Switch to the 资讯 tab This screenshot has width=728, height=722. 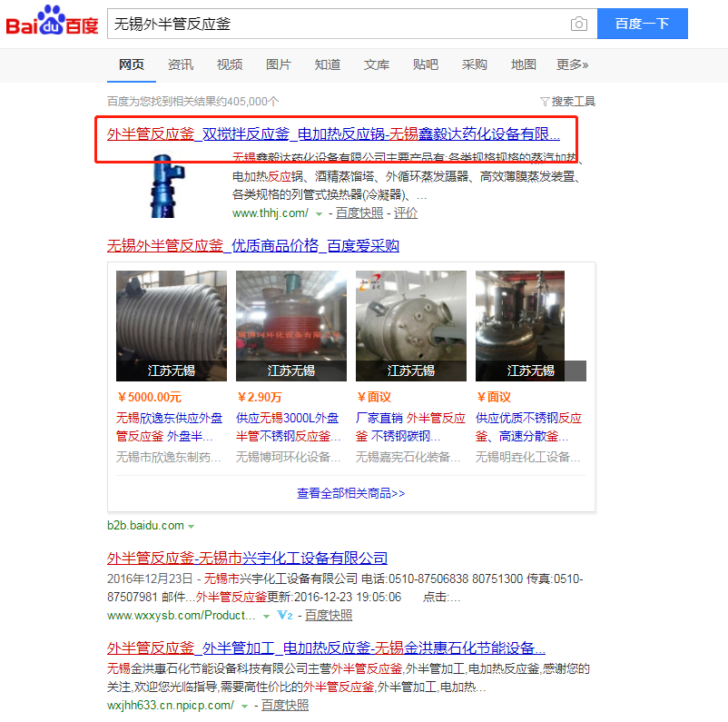pyautogui.click(x=181, y=64)
